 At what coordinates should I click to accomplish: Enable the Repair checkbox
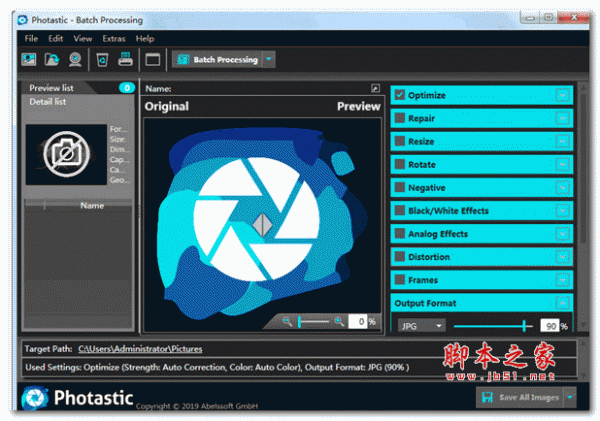pos(399,118)
